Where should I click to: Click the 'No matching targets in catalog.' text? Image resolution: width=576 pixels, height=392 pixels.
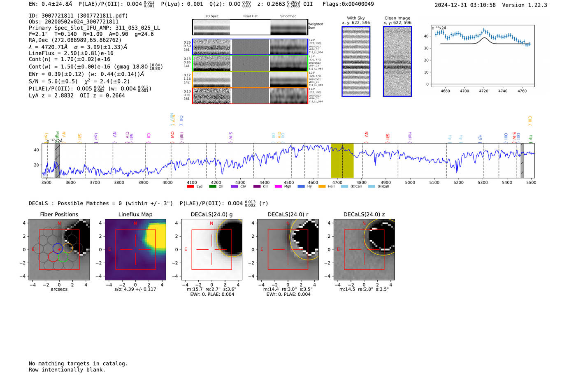(78, 364)
